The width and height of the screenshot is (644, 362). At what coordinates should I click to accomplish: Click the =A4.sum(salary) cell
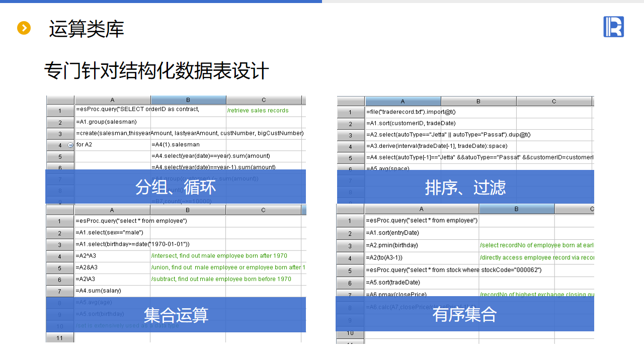(x=112, y=291)
